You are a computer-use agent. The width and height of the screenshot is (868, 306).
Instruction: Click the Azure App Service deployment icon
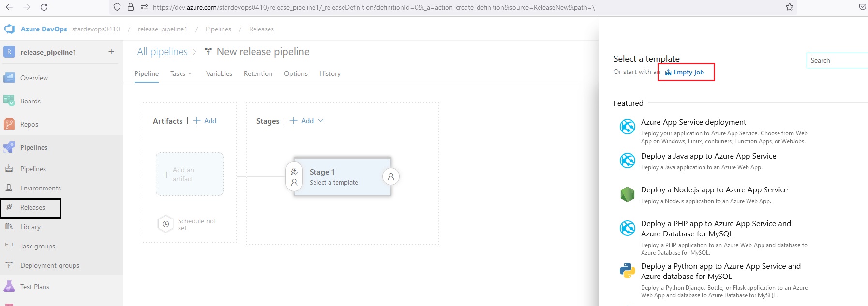[x=628, y=126]
